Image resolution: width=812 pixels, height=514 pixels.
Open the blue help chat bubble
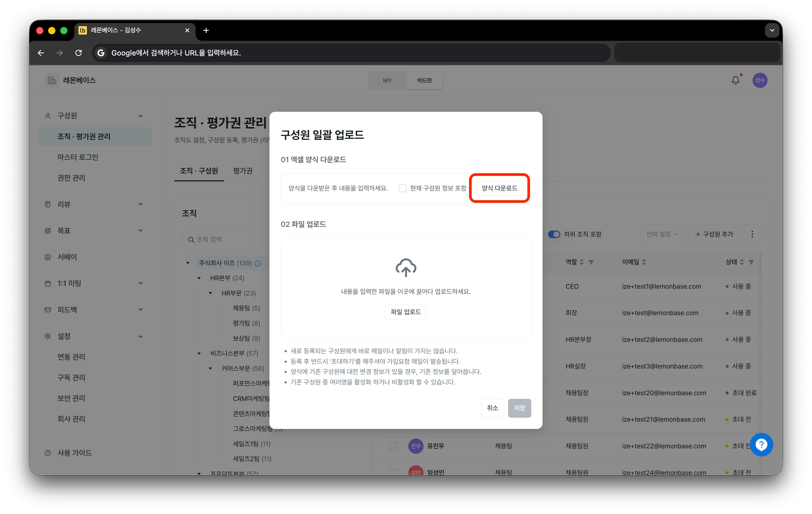pyautogui.click(x=761, y=445)
